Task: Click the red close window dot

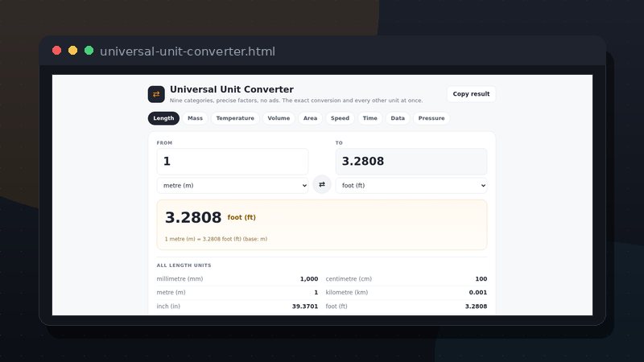Action: [56, 51]
